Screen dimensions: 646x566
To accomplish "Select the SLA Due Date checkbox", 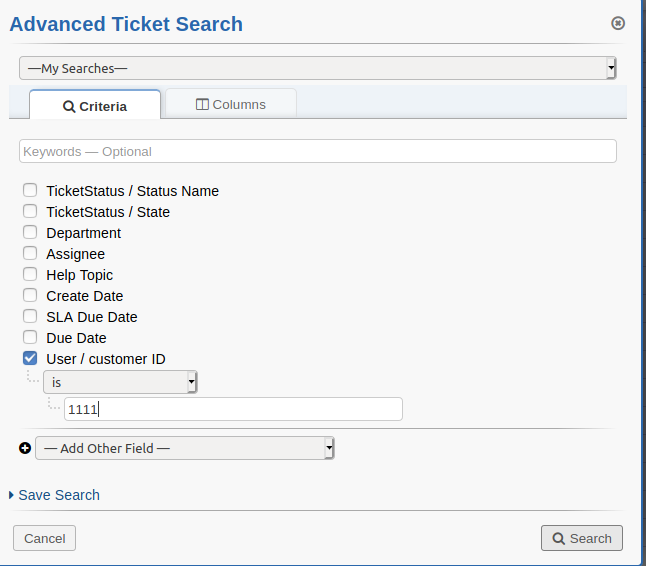I will point(30,316).
